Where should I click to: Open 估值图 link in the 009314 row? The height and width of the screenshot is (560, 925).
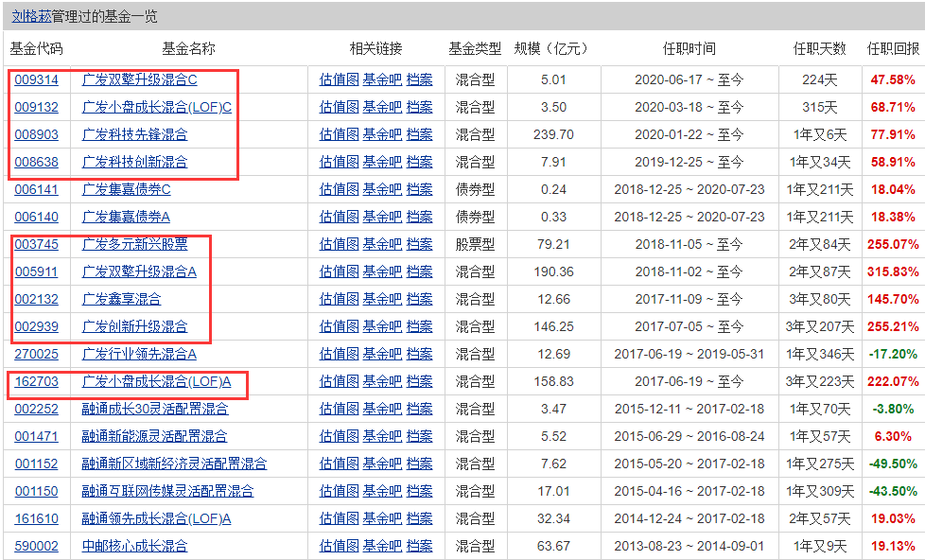point(340,79)
